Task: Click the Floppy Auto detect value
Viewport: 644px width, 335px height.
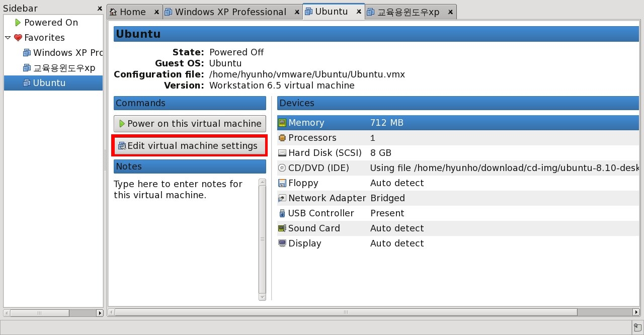Action: 397,183
